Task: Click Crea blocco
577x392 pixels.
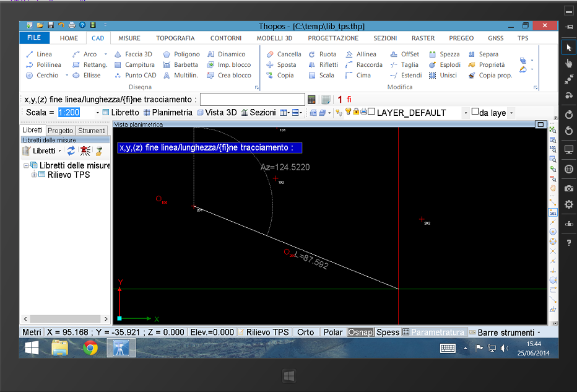Action: tap(229, 75)
